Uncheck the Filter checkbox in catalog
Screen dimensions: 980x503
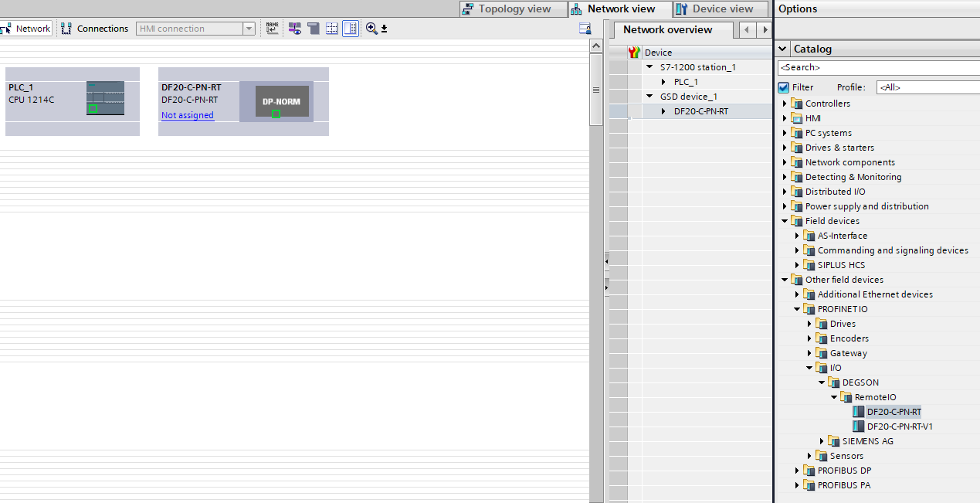[x=784, y=87]
